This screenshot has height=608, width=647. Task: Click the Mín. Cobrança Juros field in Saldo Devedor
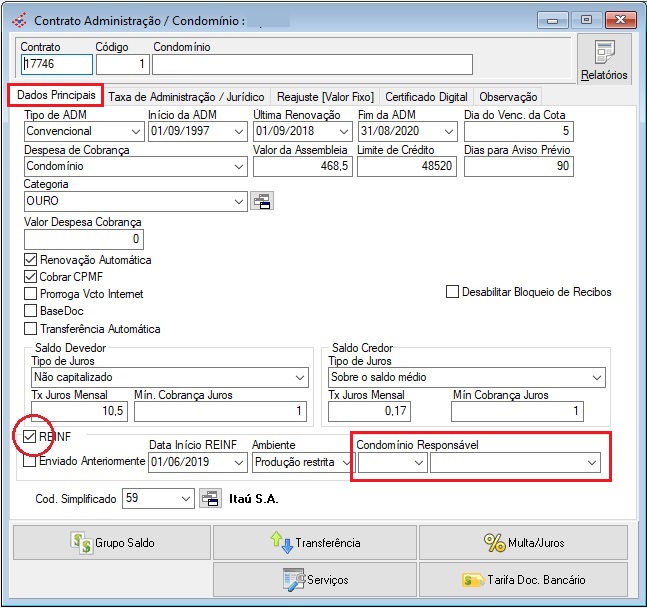[x=220, y=411]
